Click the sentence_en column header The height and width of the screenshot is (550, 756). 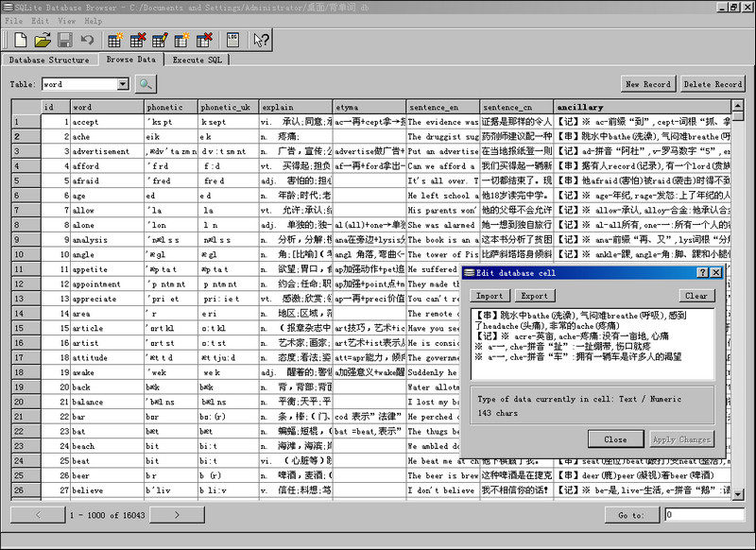(x=443, y=107)
